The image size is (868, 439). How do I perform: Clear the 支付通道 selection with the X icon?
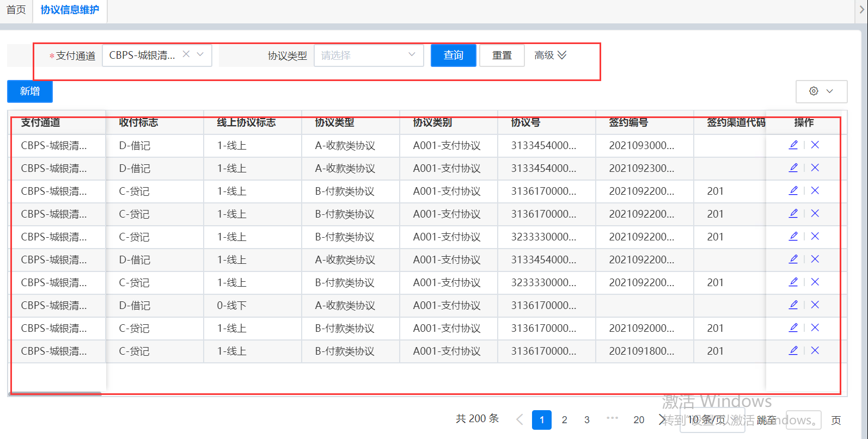click(186, 54)
